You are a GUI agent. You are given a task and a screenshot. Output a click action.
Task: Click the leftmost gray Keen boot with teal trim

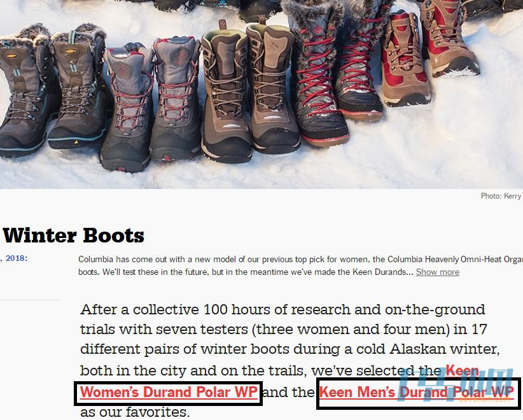coord(24,90)
